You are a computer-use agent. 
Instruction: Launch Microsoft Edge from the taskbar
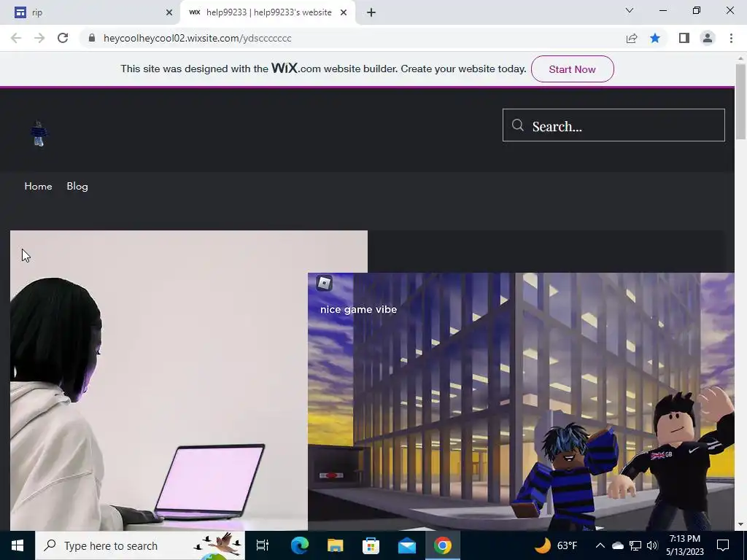click(300, 545)
